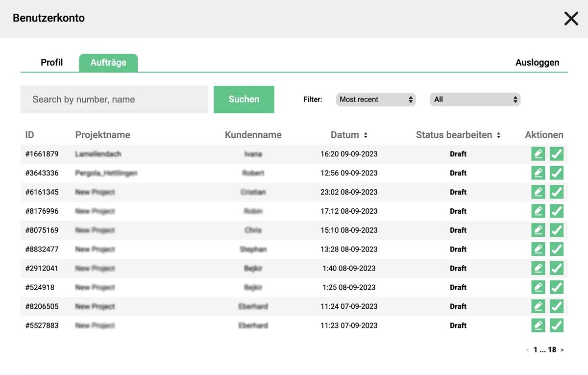Select page 1 in pagination
The image size is (588, 375).
(536, 350)
